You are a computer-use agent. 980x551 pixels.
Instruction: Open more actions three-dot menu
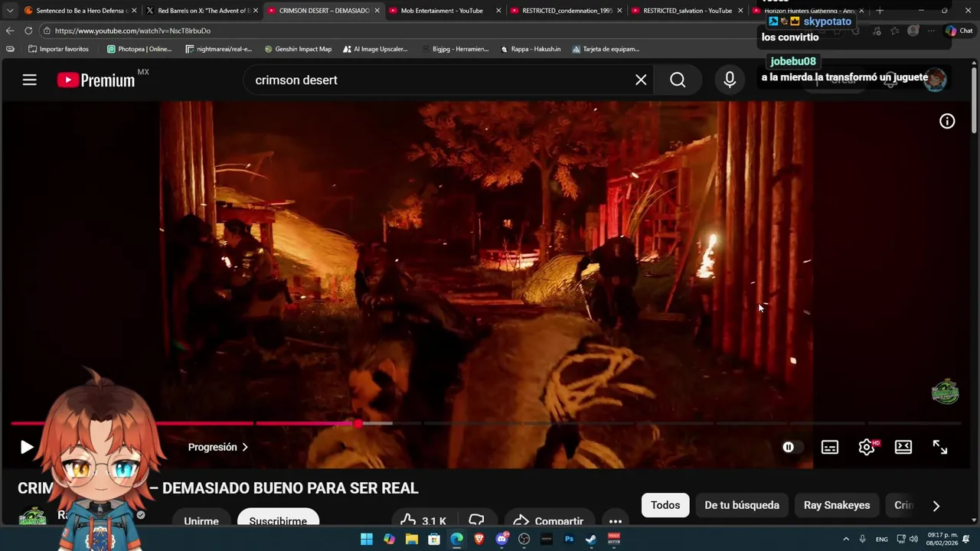[616, 518]
